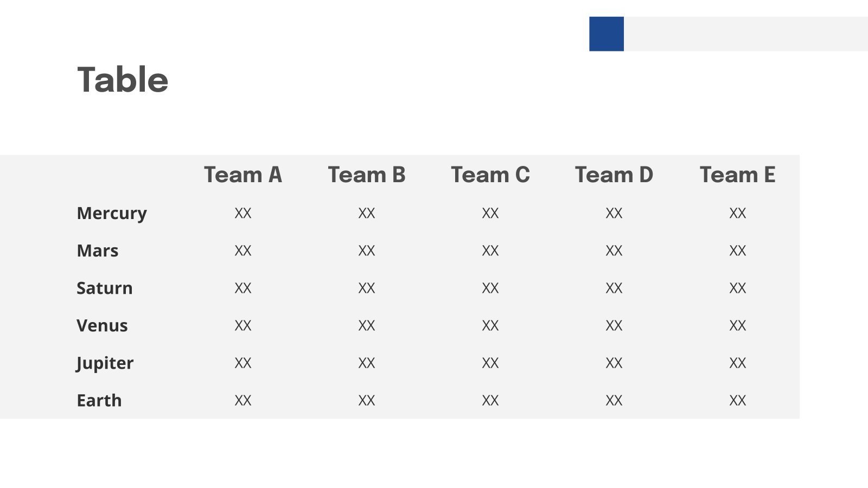Select the Team B column header
Screen dimensions: 868x488
point(366,175)
